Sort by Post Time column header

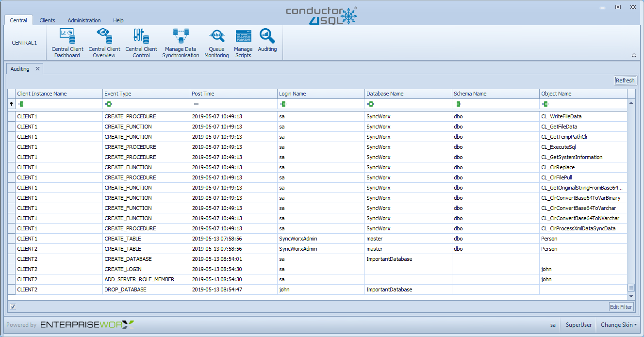coord(233,94)
